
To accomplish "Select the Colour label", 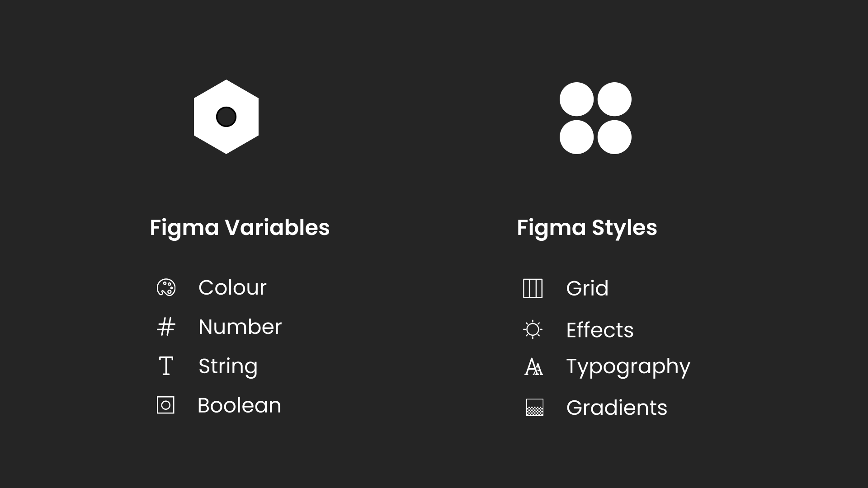I will tap(232, 288).
